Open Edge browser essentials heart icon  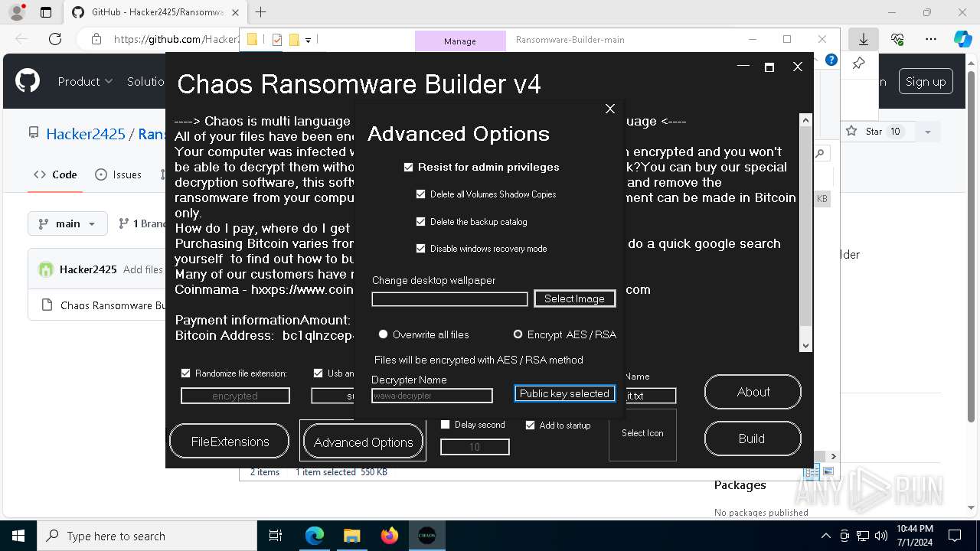pyautogui.click(x=897, y=39)
